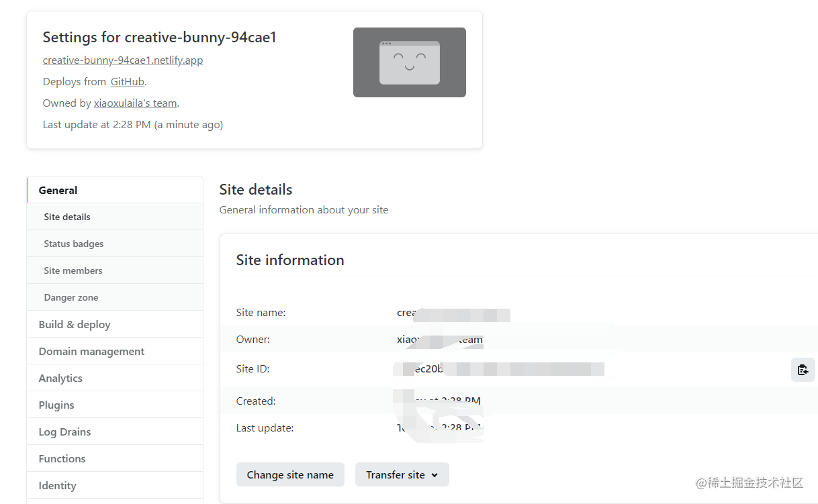Click the Last update row label
The image size is (818, 504).
point(265,427)
